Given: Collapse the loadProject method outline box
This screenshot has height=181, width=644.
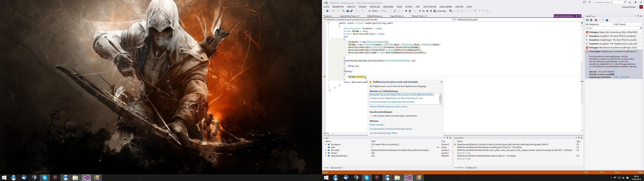Looking at the screenshot, I should click(329, 23).
